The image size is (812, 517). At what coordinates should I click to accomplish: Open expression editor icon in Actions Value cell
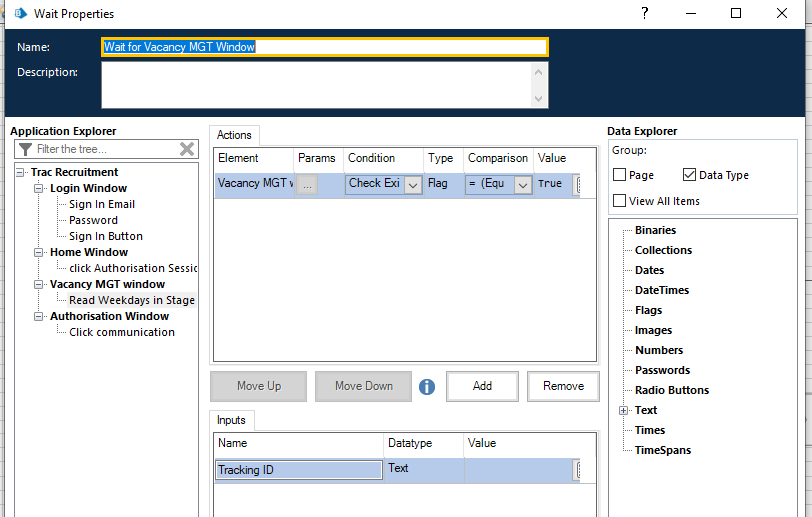(x=579, y=184)
